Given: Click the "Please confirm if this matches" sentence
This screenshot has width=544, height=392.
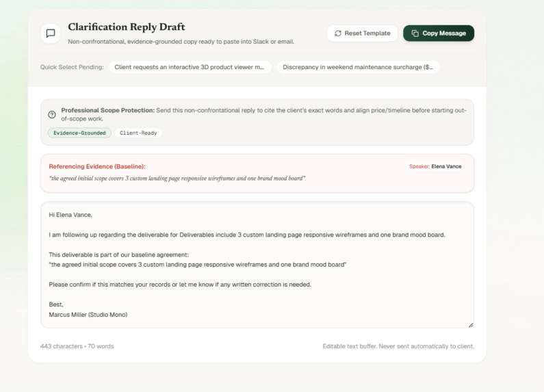Looking at the screenshot, I should click(x=180, y=285).
